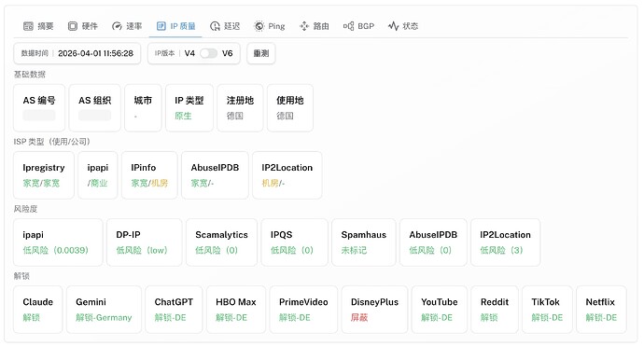Click the YouTube unlock card
644x346 pixels.
440,310
